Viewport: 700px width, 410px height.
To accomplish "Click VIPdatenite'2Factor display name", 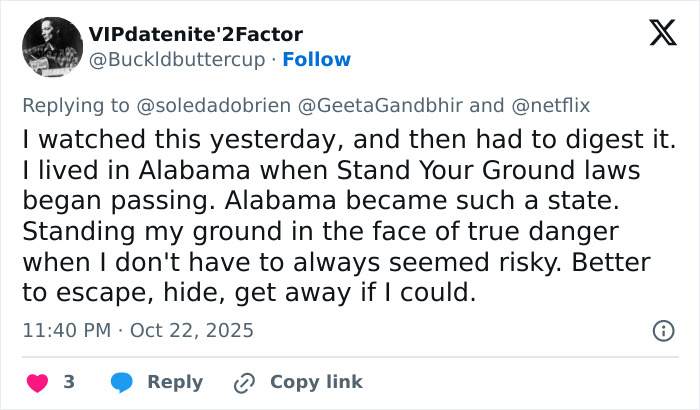I will pyautogui.click(x=195, y=35).
